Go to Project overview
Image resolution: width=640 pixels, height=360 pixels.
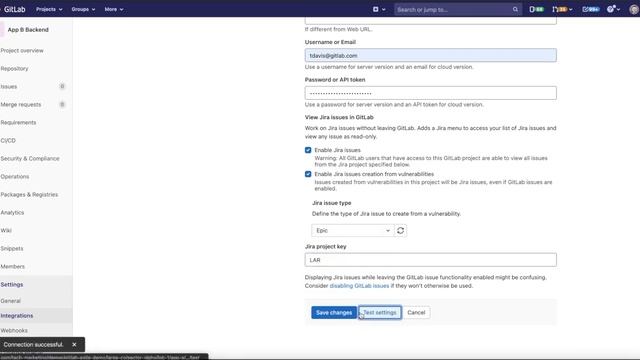pyautogui.click(x=22, y=51)
